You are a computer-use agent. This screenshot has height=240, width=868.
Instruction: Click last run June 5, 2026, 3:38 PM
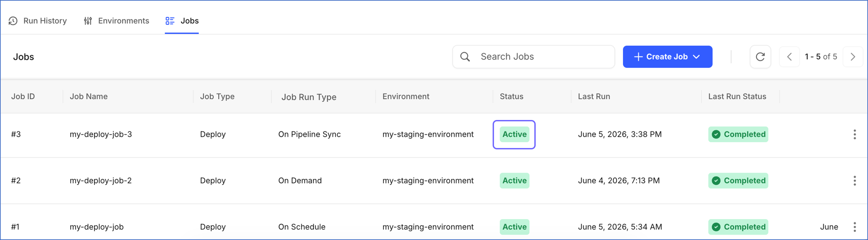click(620, 134)
